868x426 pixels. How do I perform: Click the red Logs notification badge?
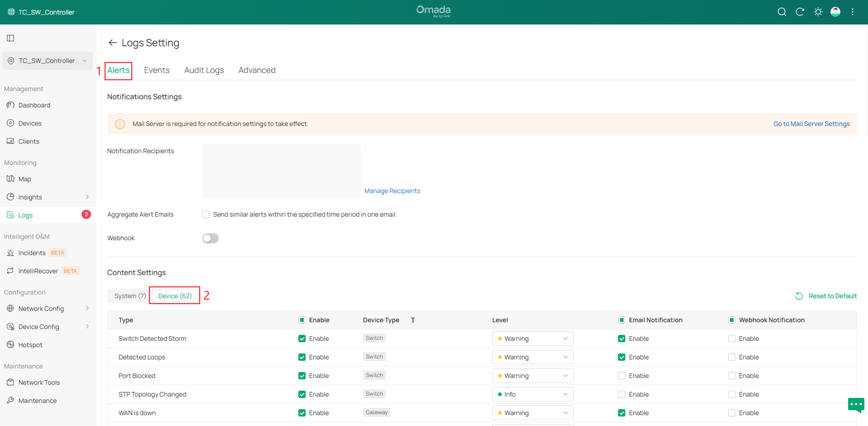pyautogui.click(x=86, y=215)
